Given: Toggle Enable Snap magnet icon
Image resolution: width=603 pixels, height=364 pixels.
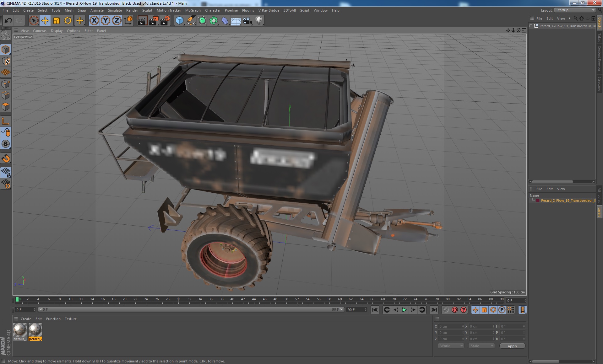Looking at the screenshot, I should (x=6, y=158).
